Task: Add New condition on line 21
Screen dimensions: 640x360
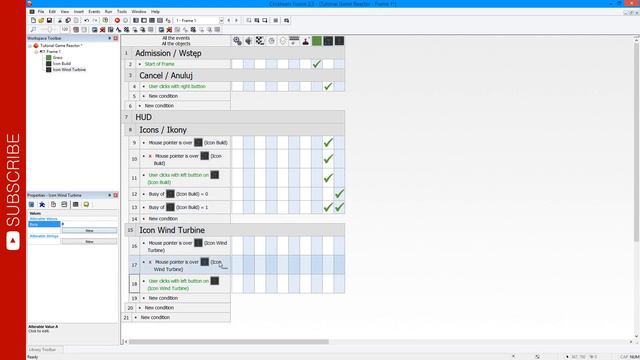Action: [x=155, y=317]
